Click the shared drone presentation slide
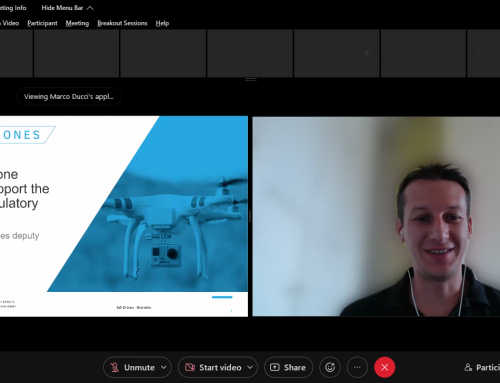 pyautogui.click(x=124, y=216)
